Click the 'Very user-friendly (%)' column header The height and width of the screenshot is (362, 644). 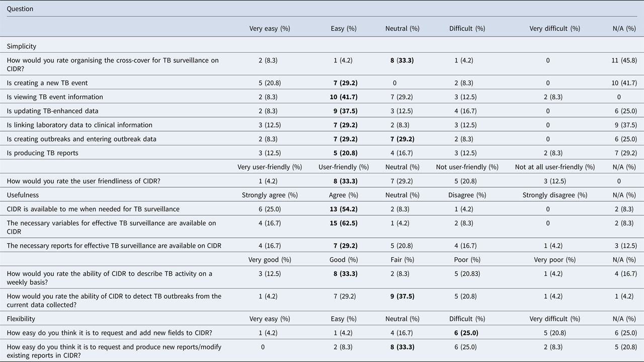[x=270, y=167]
